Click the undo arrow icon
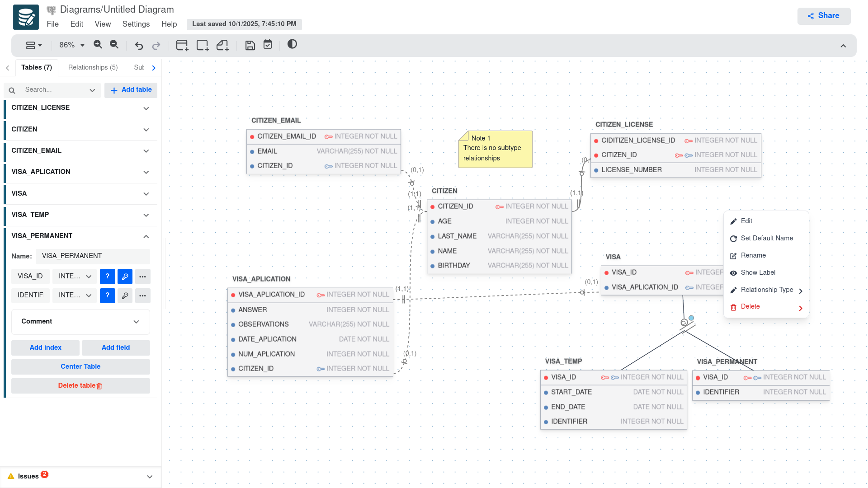 (x=139, y=46)
